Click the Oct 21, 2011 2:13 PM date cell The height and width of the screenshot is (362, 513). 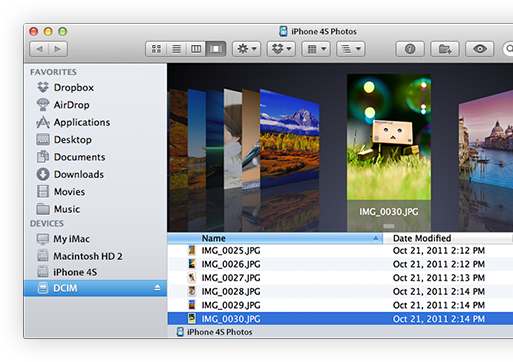coord(439,278)
